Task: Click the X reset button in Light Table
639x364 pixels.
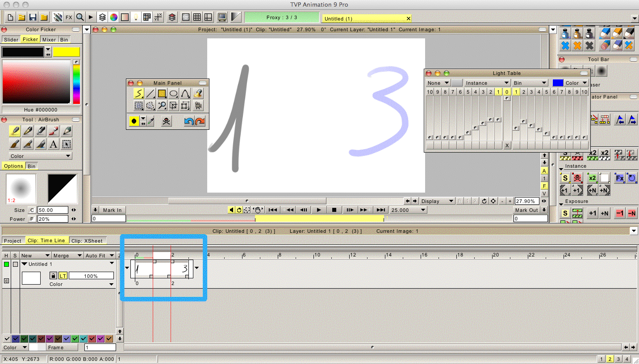Action: [x=507, y=145]
